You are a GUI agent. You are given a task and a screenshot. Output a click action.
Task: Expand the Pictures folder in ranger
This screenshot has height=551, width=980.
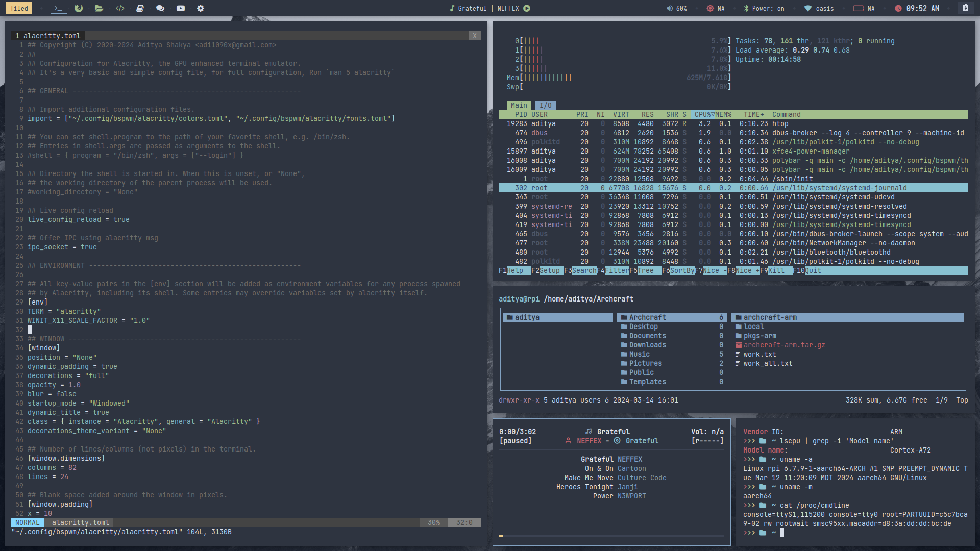coord(645,363)
